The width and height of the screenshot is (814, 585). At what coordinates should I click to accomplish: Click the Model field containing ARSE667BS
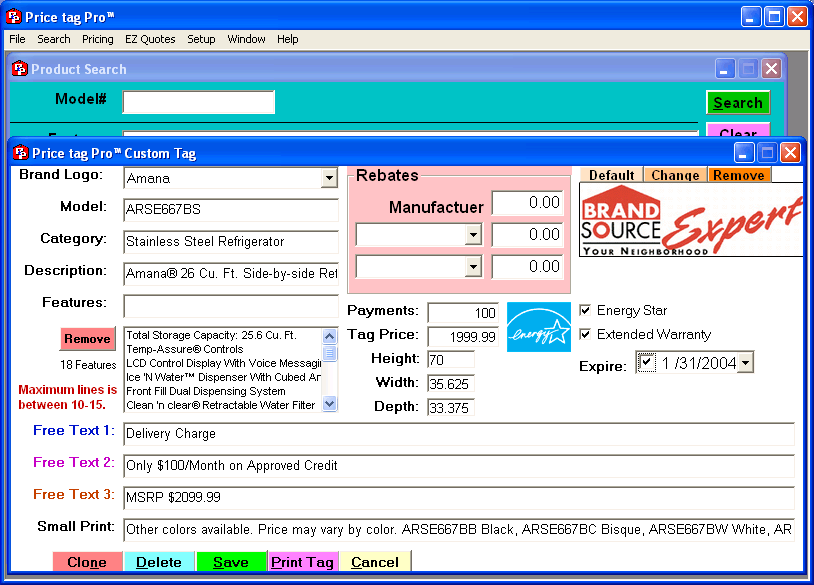coord(231,210)
